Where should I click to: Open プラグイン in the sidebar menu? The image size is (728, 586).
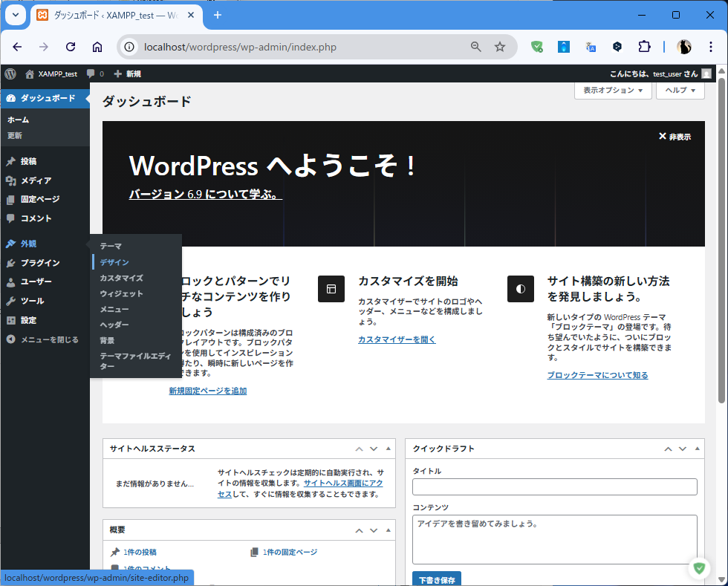point(40,263)
